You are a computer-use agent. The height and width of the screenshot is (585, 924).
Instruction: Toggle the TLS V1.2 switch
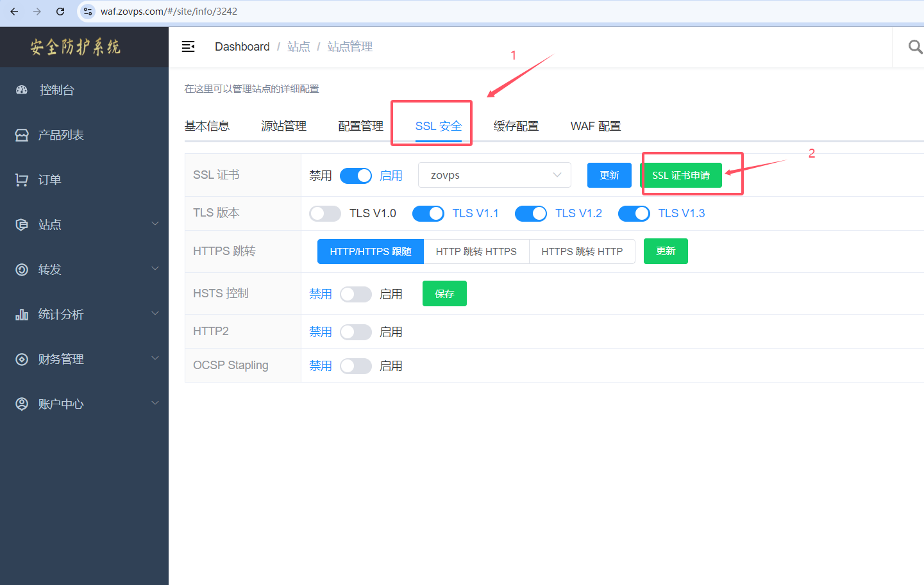click(x=531, y=213)
